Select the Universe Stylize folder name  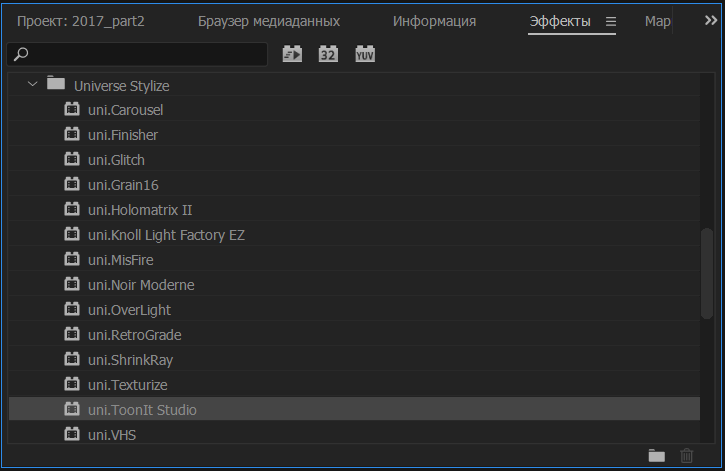[122, 86]
